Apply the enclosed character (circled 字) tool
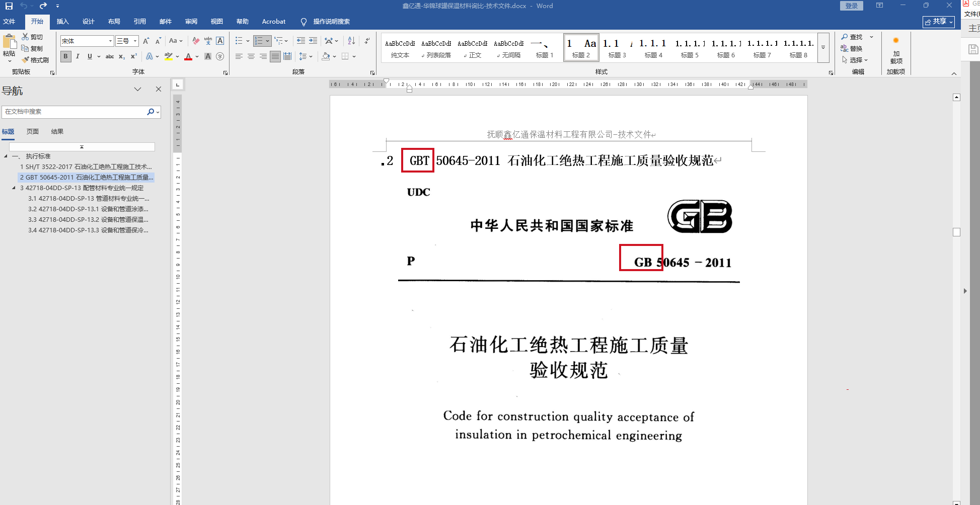This screenshot has width=980, height=505. 220,56
